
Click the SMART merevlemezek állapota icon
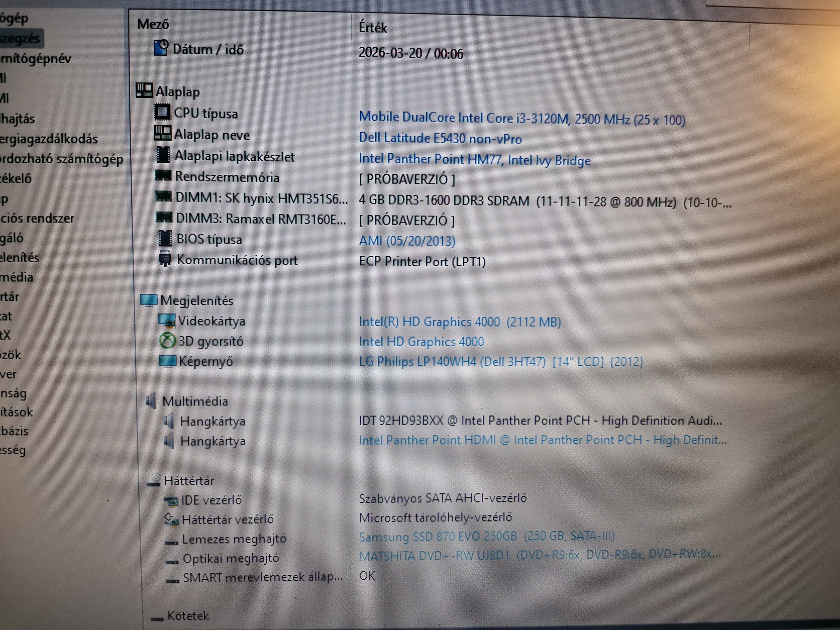click(x=173, y=580)
